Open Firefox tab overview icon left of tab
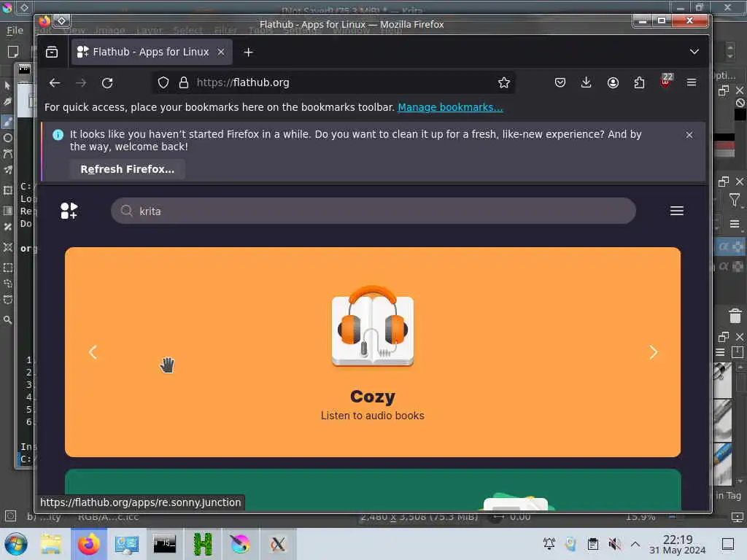The width and height of the screenshot is (747, 560). [52, 52]
